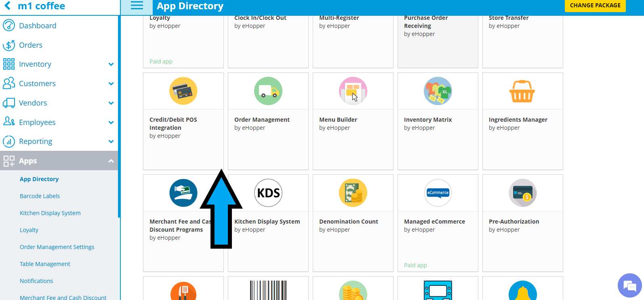Click the Denomination Count card title
Image resolution: width=644 pixels, height=300 pixels.
click(x=349, y=222)
